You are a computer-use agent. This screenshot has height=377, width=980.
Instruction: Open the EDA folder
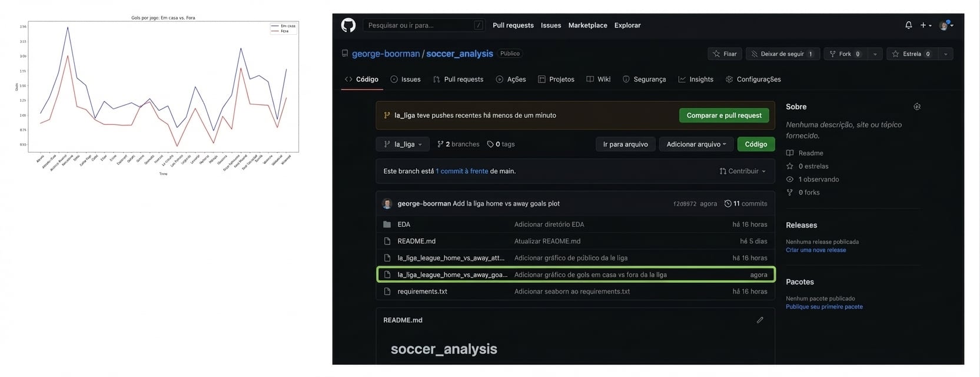tap(404, 224)
